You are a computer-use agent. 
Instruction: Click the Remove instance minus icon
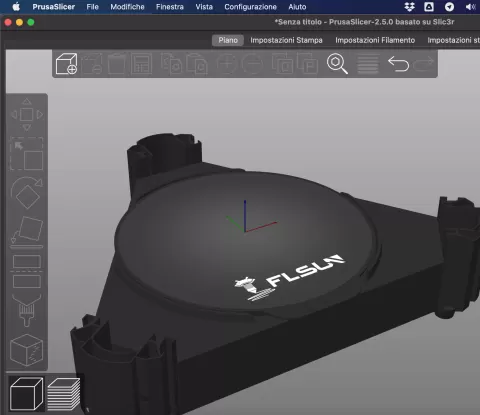[252, 63]
